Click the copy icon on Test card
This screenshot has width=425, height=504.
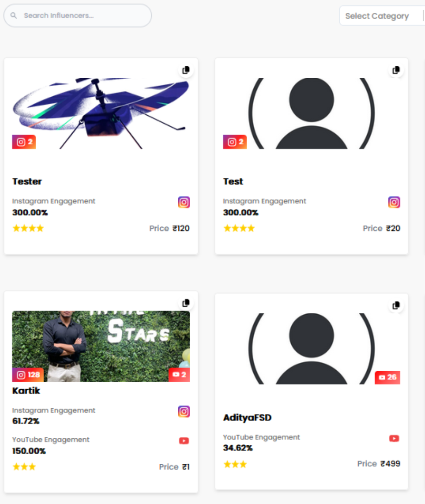396,70
